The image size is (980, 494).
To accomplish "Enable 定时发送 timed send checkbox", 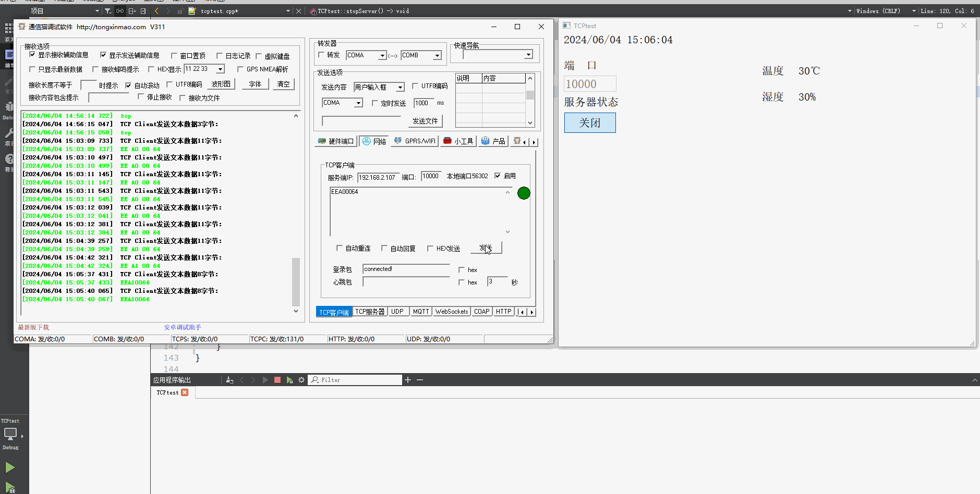I will (375, 103).
